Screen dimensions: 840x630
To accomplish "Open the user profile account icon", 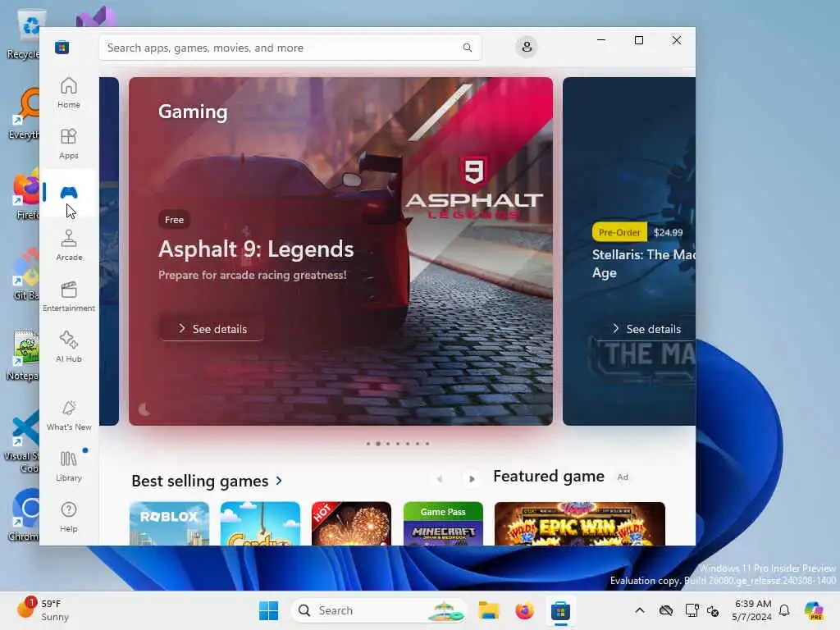I will tap(527, 47).
